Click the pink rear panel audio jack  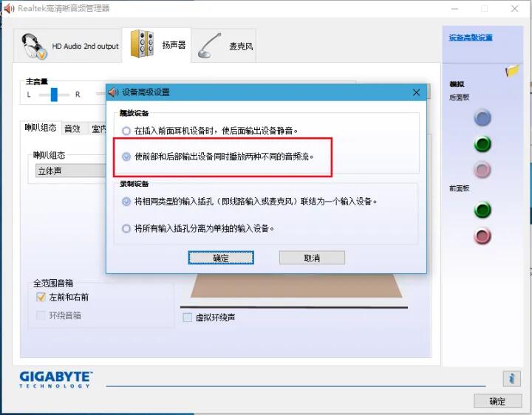pyautogui.click(x=482, y=171)
